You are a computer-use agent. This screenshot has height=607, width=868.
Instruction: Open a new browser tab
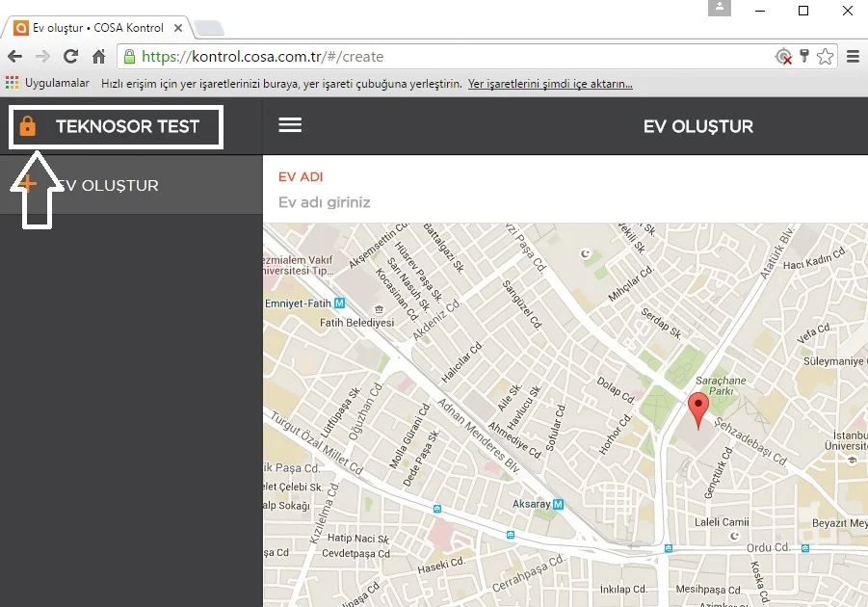coord(208,28)
